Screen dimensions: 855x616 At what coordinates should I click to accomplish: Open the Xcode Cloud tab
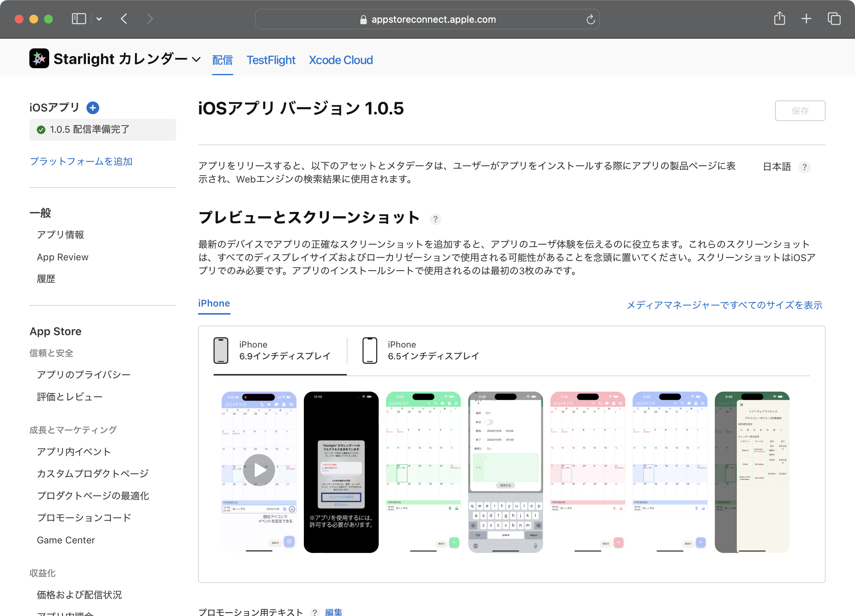click(341, 60)
